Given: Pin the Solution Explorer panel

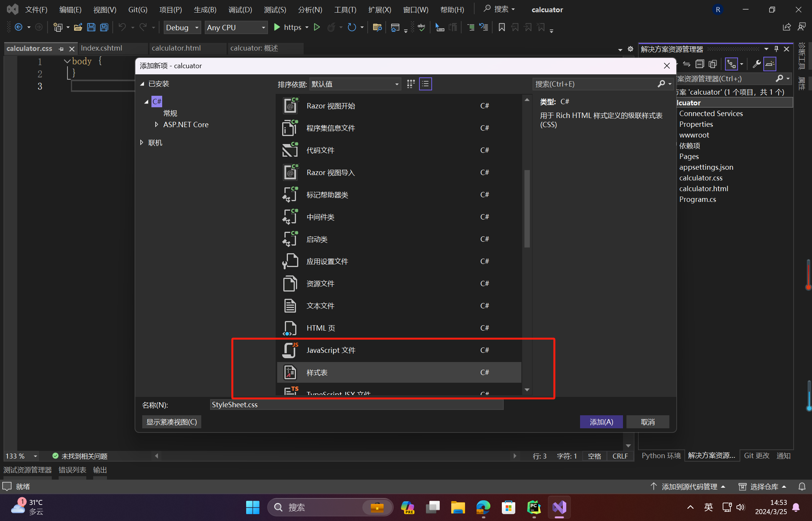Looking at the screenshot, I should [x=776, y=49].
